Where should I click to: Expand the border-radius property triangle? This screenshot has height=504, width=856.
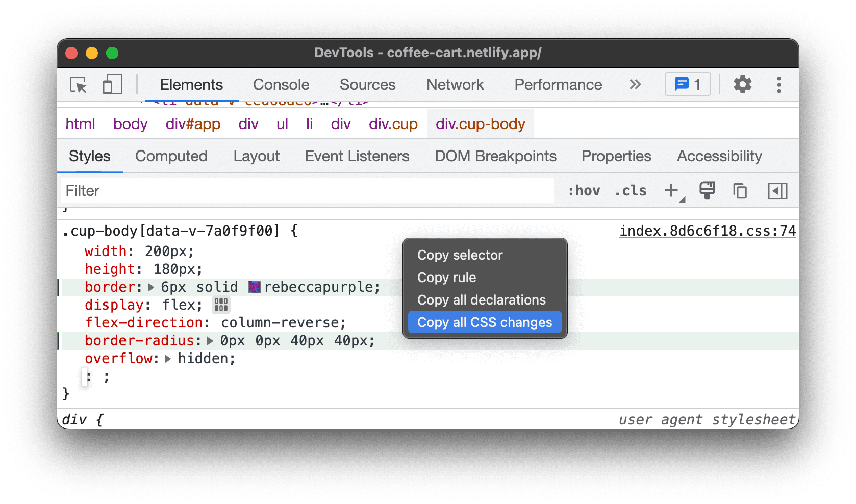click(x=210, y=340)
